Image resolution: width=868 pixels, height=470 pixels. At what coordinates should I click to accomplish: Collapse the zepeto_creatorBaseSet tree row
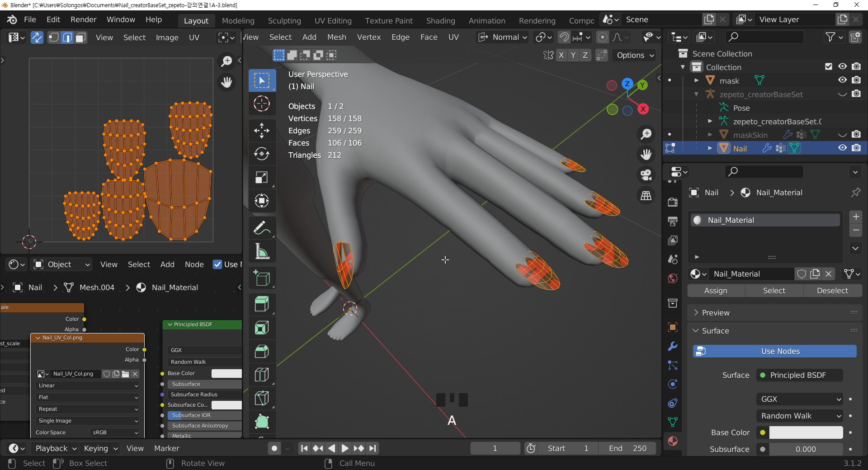point(697,94)
